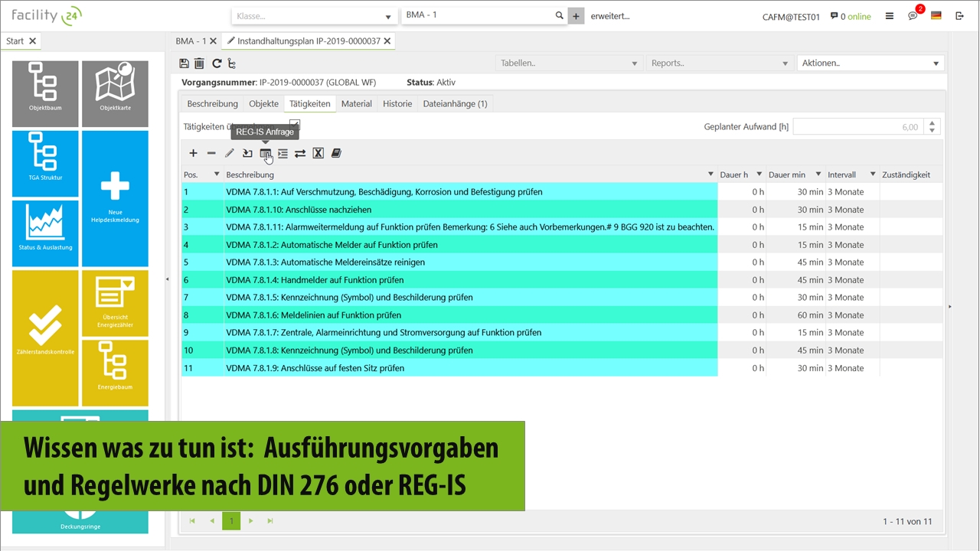The width and height of the screenshot is (980, 551).
Task: Open the Objektbaum tile
Action: (45, 93)
